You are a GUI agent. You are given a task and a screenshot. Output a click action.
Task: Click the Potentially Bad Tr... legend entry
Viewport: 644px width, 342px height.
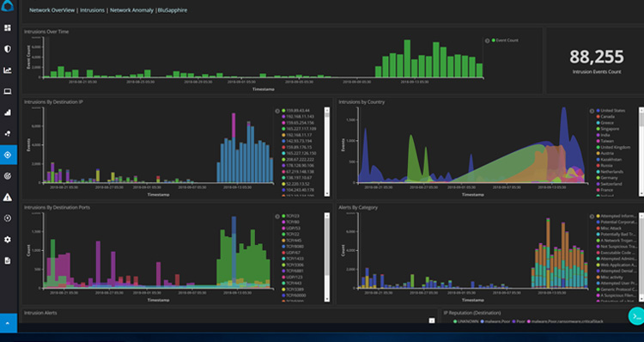(616, 235)
